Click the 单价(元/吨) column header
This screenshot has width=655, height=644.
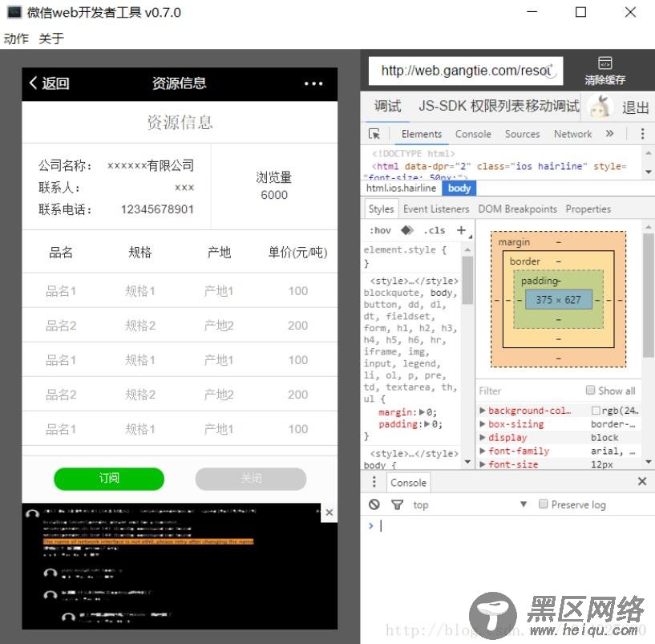tap(297, 252)
